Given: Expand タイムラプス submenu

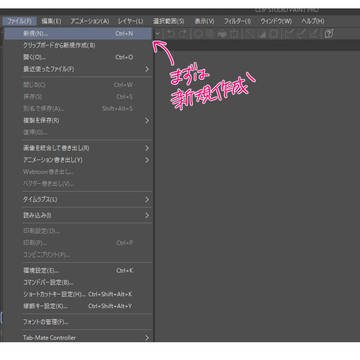Looking at the screenshot, I should [78, 200].
